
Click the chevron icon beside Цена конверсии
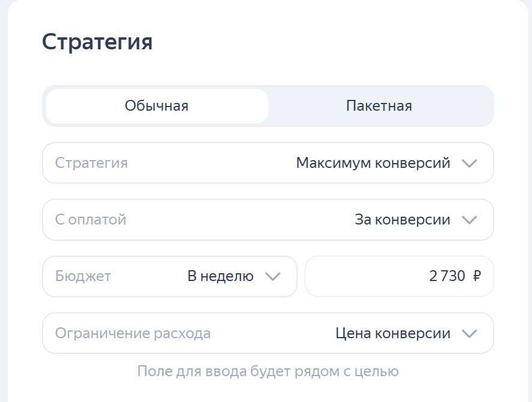469,333
